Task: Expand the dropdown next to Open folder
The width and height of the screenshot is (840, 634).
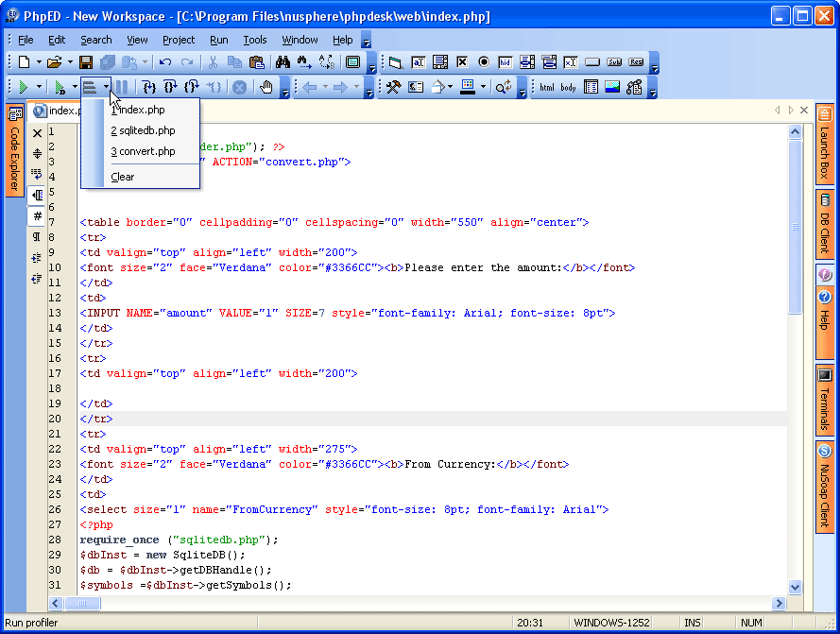Action: click(x=69, y=62)
